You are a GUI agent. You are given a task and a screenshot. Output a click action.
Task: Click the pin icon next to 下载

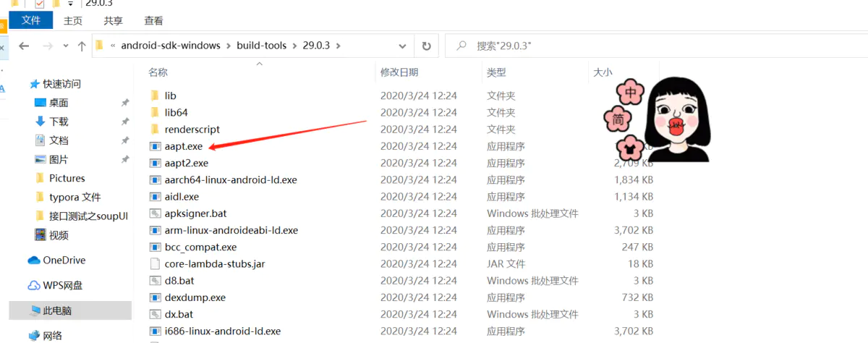tap(125, 122)
